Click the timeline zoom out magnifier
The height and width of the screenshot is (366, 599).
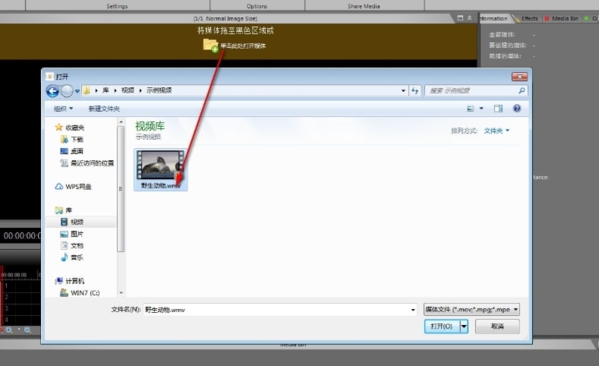tap(28, 330)
